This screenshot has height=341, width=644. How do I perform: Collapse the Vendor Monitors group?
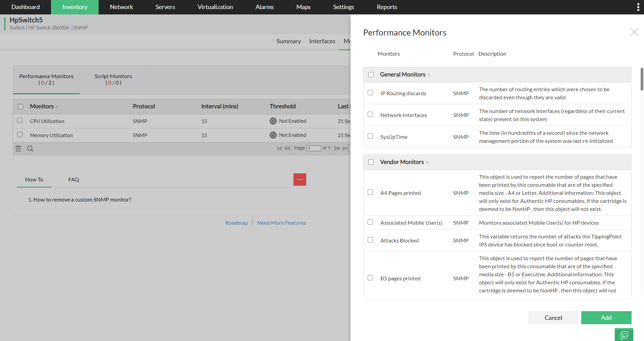(x=427, y=163)
